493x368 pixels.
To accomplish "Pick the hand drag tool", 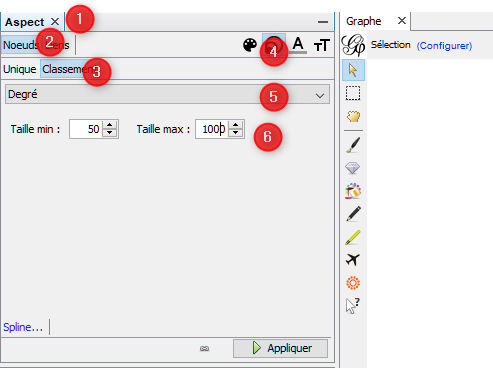I will [353, 116].
